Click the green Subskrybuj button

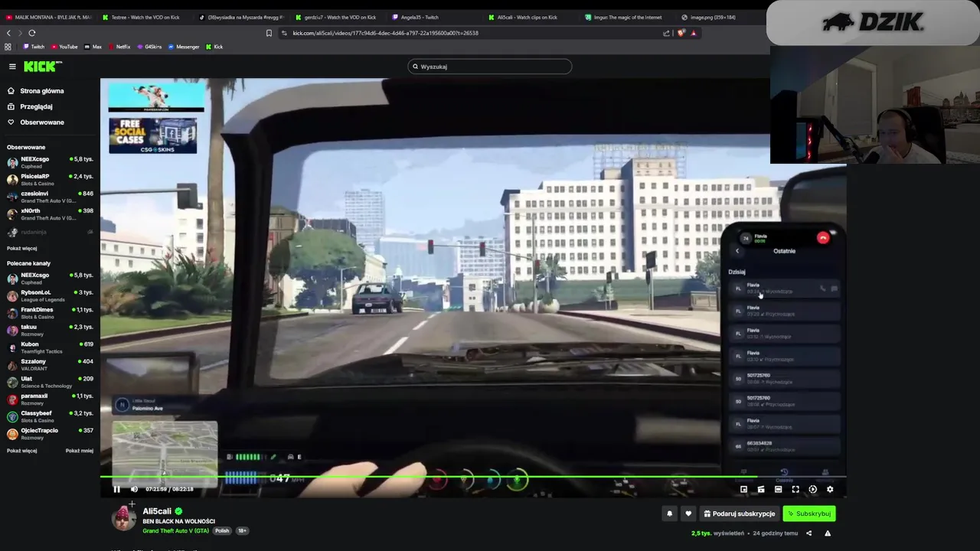click(x=808, y=514)
